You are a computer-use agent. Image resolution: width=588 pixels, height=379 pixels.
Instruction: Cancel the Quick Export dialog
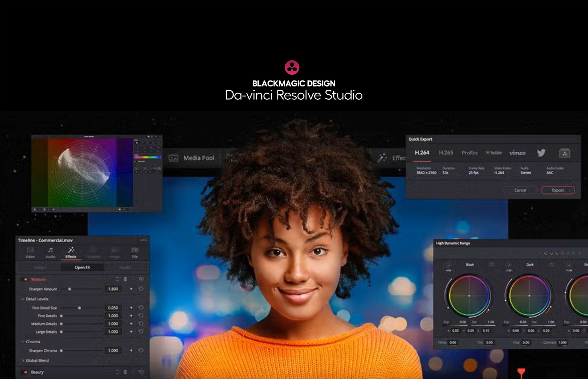(520, 190)
